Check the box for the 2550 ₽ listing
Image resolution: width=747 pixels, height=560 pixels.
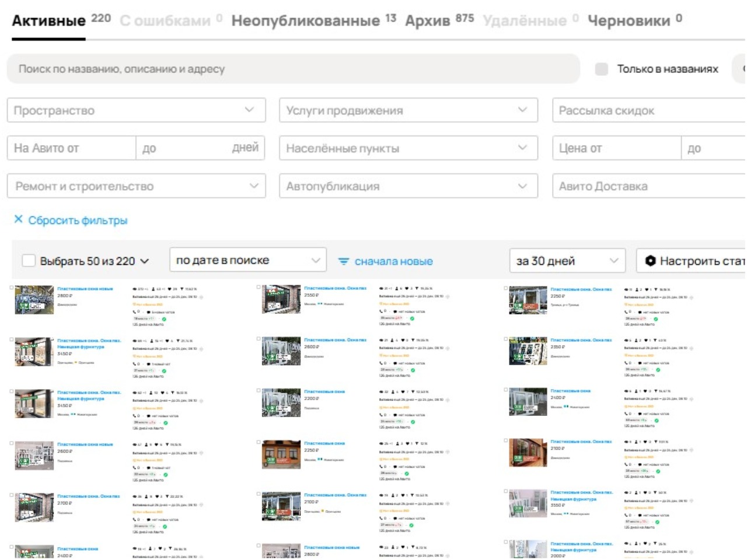(259, 287)
